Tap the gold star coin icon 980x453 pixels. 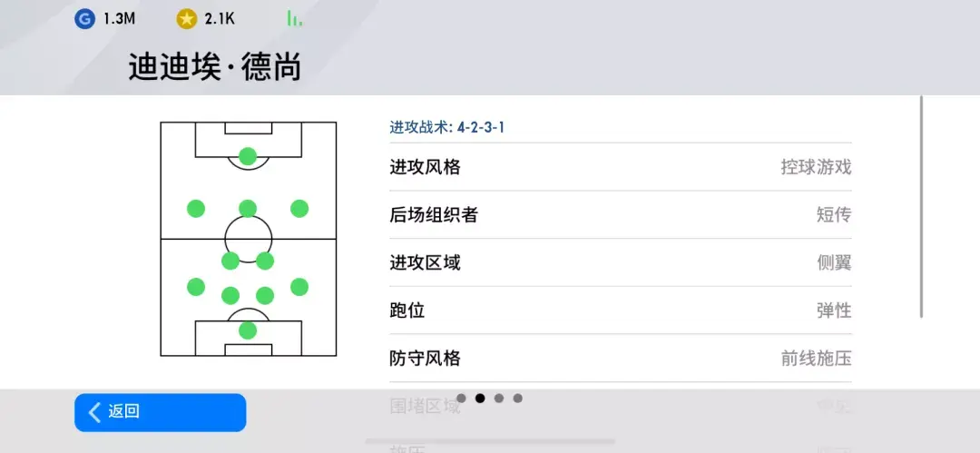point(187,18)
